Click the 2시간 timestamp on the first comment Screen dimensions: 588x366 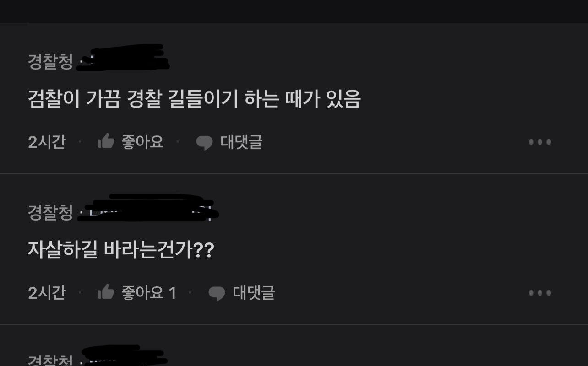(47, 142)
